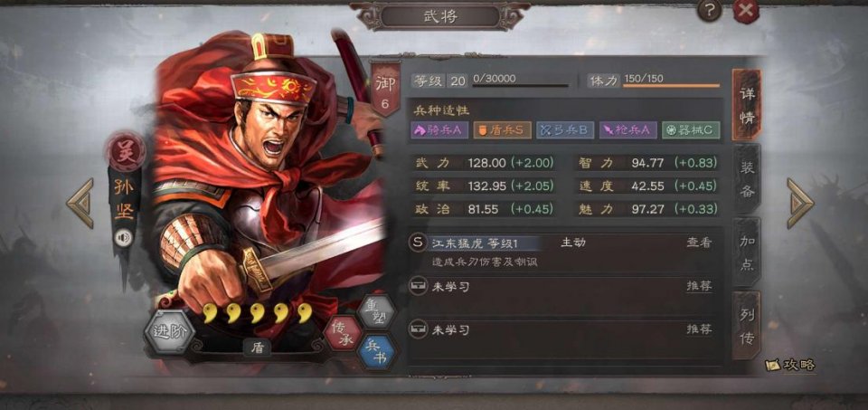Select the 盾兵S troop aptitude badge
This screenshot has height=410, width=868.
(x=502, y=130)
